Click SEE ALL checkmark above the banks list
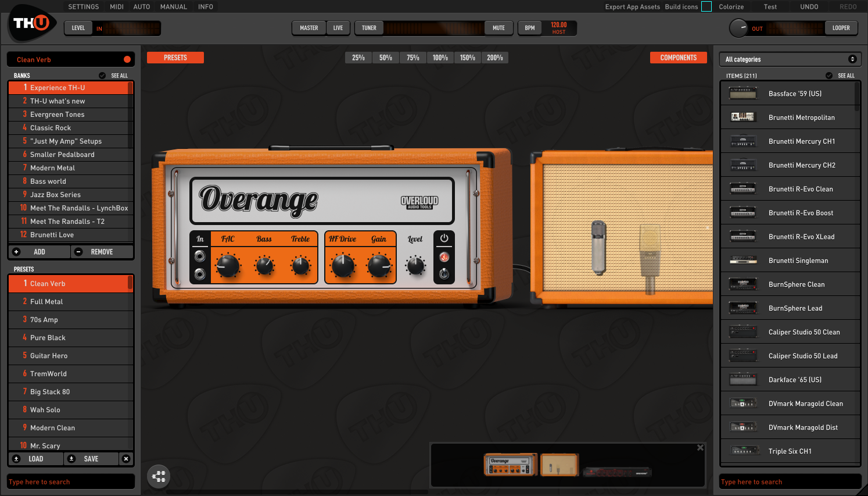This screenshot has height=496, width=868. (102, 75)
